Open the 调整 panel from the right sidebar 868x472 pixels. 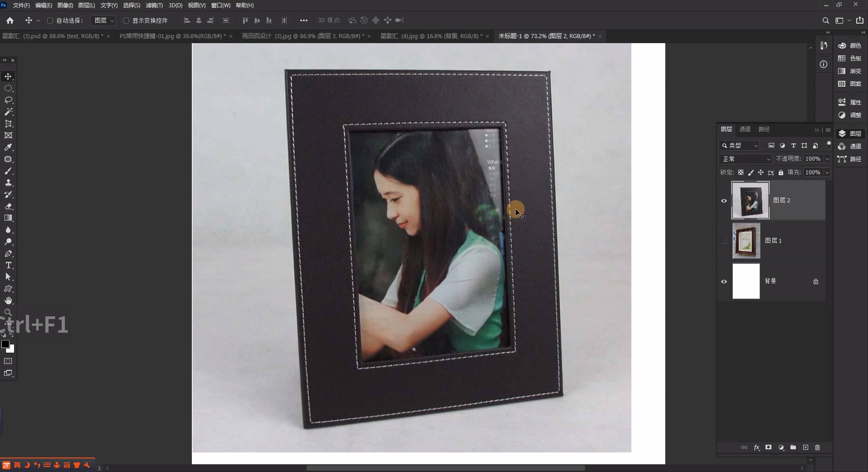pos(855,115)
